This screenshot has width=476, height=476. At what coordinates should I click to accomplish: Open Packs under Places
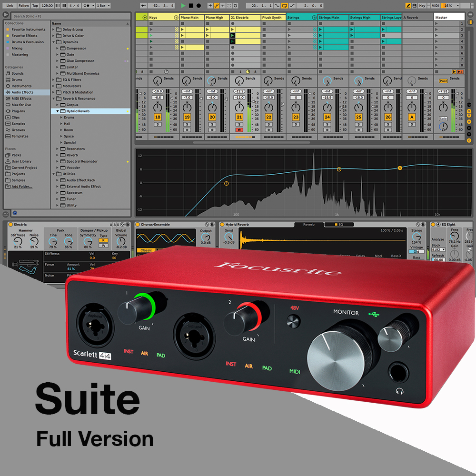13,155
